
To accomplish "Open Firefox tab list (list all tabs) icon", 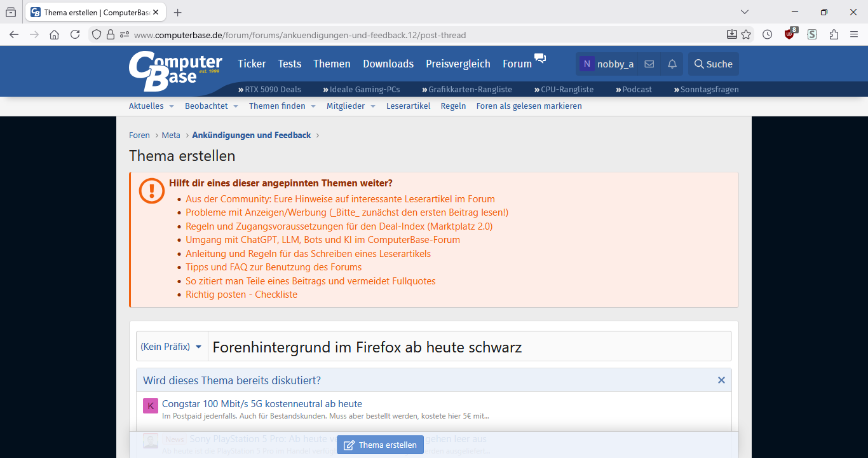I will (11, 12).
